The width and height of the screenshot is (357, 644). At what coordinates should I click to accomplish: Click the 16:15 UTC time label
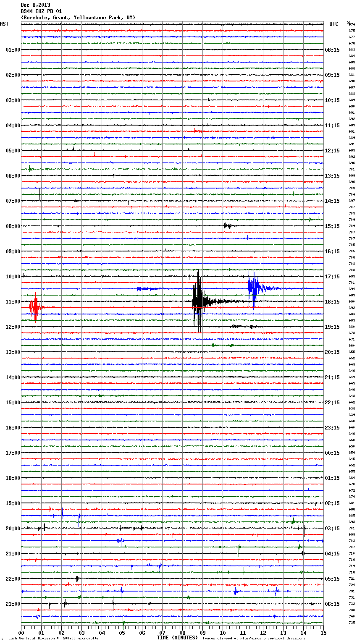(x=332, y=251)
